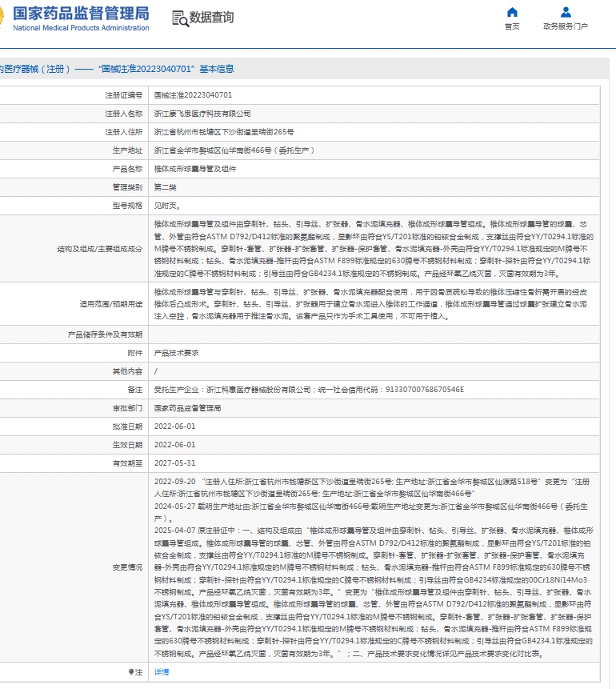Screen dimensions: 616x689
Task: Click the 首页 home icon
Action: pos(512,12)
